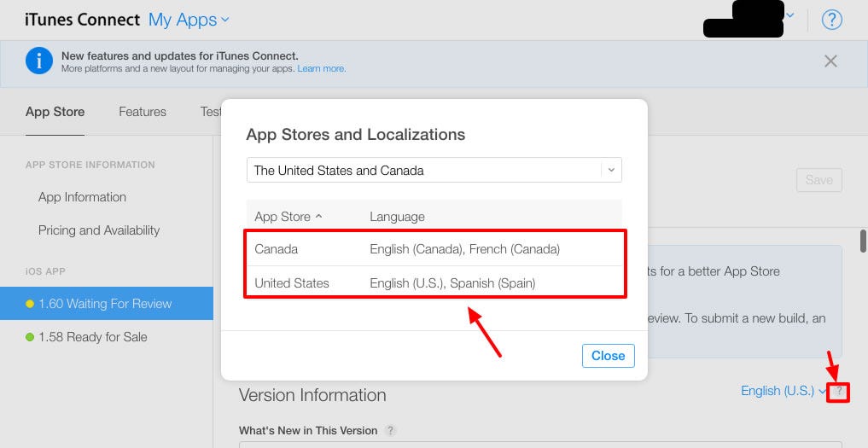
Task: Switch to the Features tab
Action: pyautogui.click(x=143, y=112)
